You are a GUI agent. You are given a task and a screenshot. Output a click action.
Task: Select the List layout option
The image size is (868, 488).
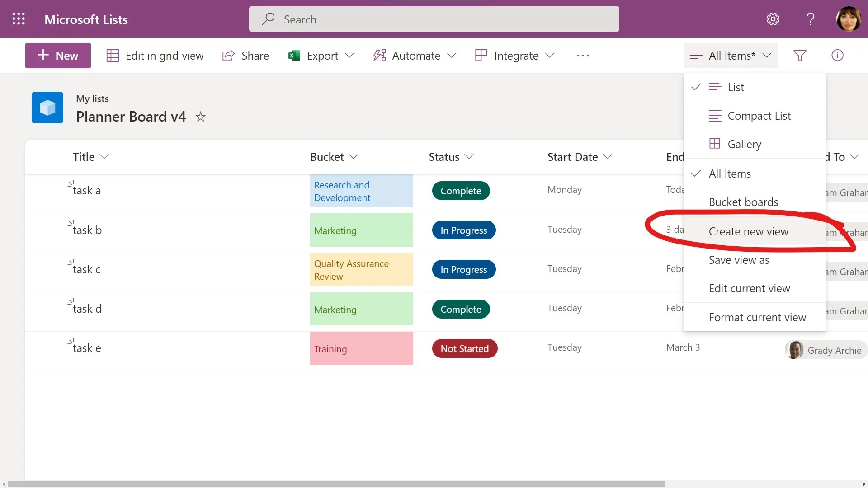[736, 87]
